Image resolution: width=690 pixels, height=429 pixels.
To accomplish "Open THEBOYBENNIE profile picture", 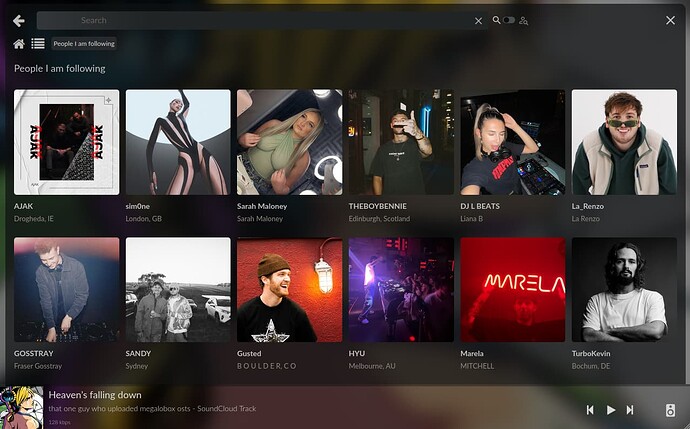I will 401,142.
